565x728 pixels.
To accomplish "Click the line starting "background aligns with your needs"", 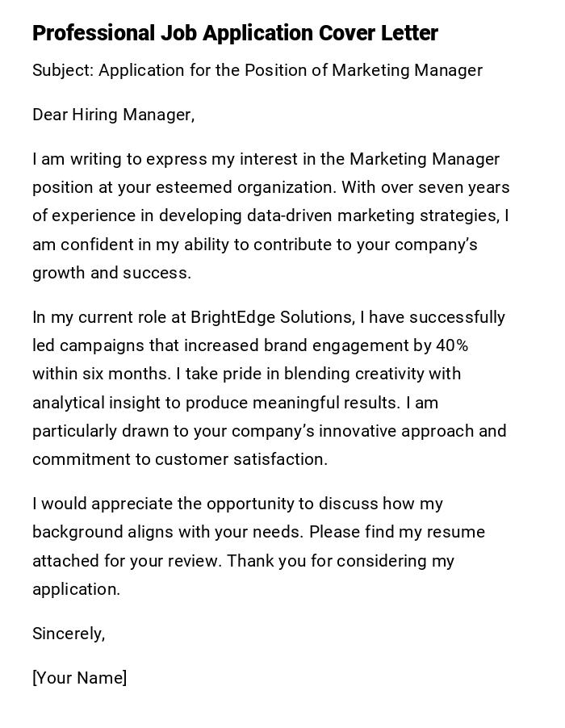I will coord(258,532).
